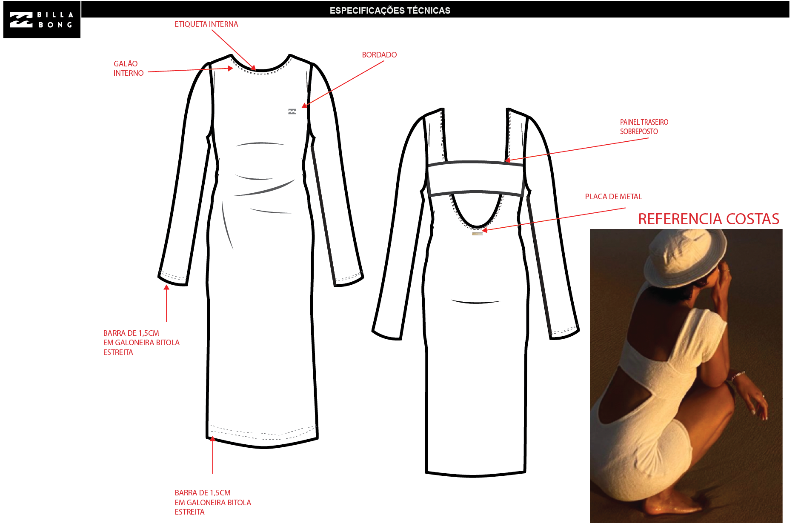Click the PAINEL TRASEIRO SOBREPOSTO label

(x=644, y=127)
